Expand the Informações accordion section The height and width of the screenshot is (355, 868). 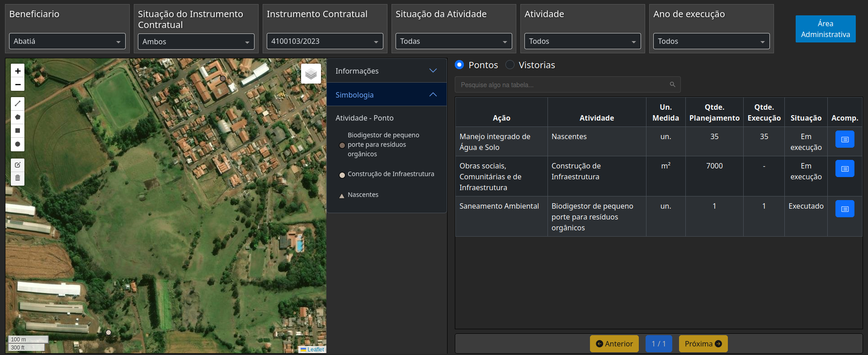tap(387, 71)
